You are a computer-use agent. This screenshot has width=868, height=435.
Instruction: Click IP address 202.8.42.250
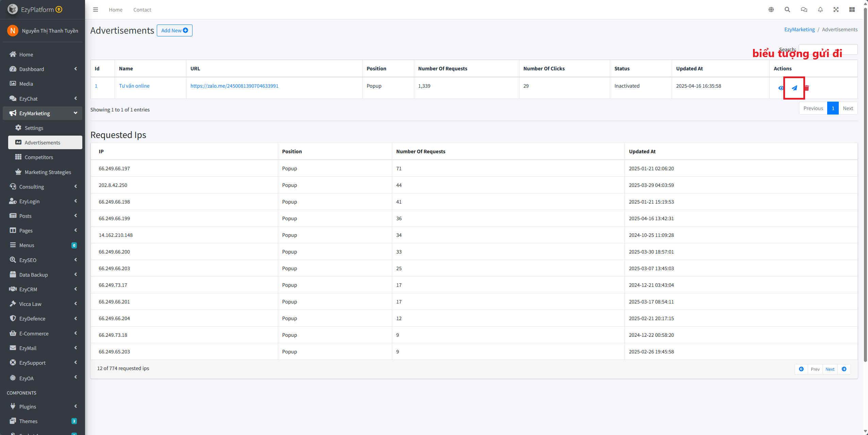tap(113, 185)
